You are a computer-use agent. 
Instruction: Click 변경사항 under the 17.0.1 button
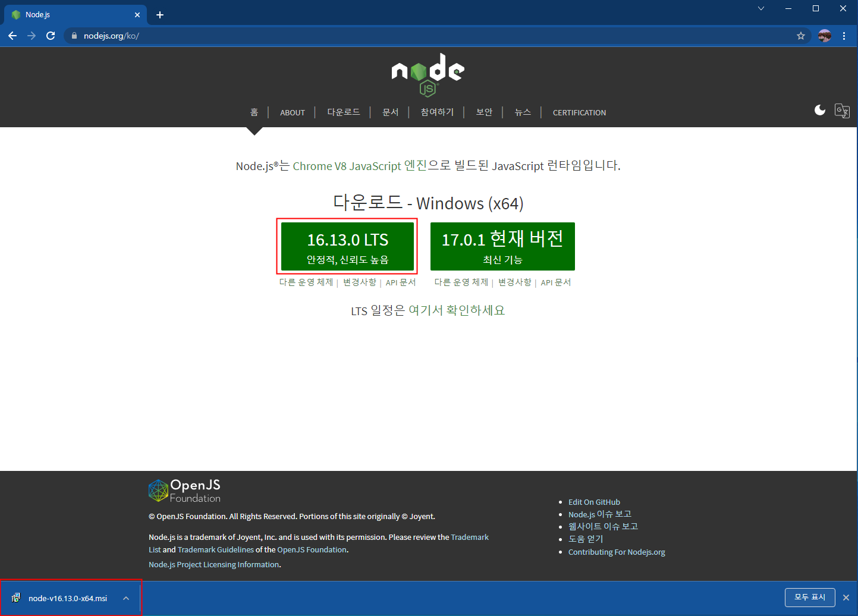[x=515, y=282]
